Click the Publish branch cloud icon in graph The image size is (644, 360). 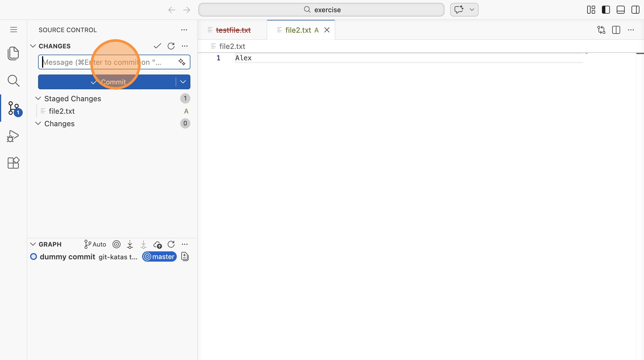pos(157,244)
